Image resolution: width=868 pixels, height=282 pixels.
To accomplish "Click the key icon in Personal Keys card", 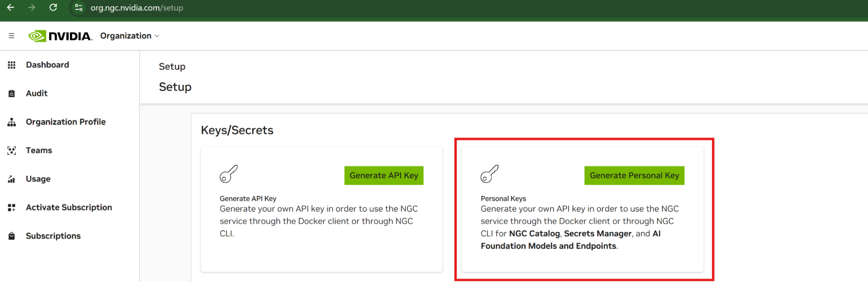I will point(489,174).
